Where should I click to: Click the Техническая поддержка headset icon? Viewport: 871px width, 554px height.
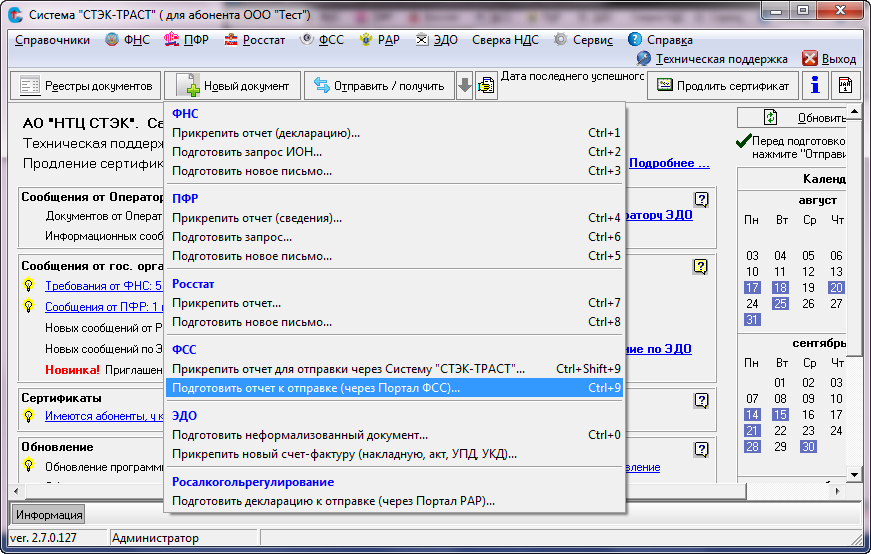point(643,58)
